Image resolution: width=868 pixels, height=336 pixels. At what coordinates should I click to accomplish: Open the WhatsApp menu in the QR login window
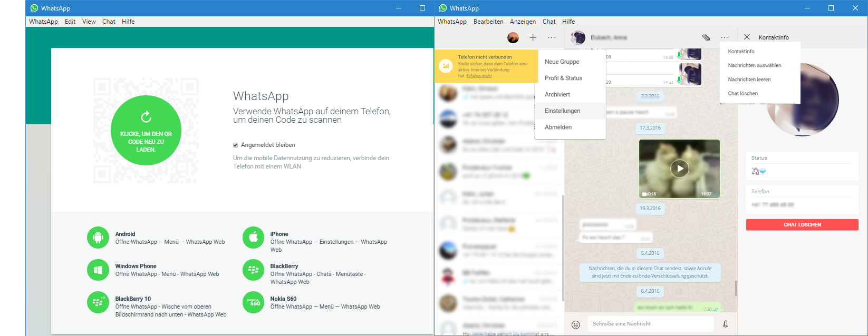(43, 22)
